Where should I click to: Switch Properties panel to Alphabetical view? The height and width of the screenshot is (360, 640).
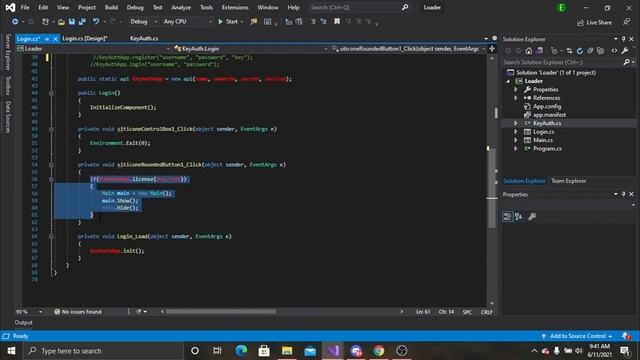click(x=518, y=217)
